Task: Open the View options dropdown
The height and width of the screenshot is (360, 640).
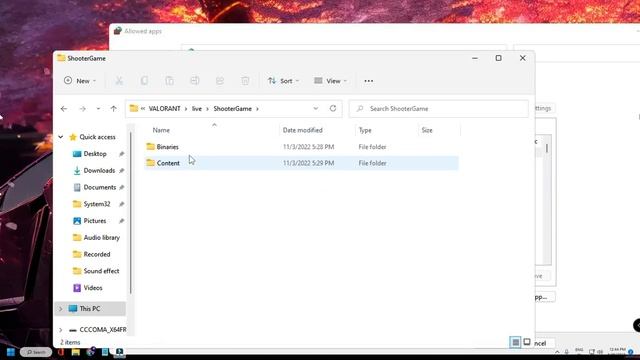Action: click(331, 81)
